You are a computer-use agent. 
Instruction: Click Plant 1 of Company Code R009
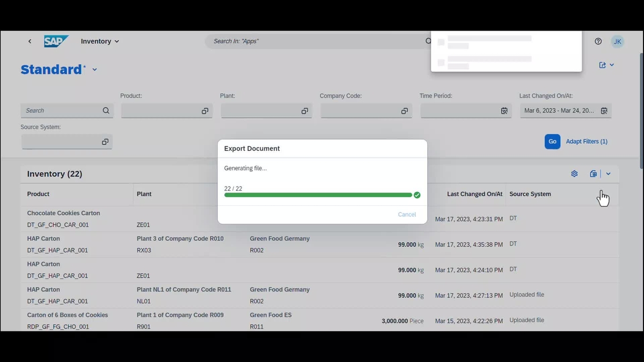(x=180, y=315)
